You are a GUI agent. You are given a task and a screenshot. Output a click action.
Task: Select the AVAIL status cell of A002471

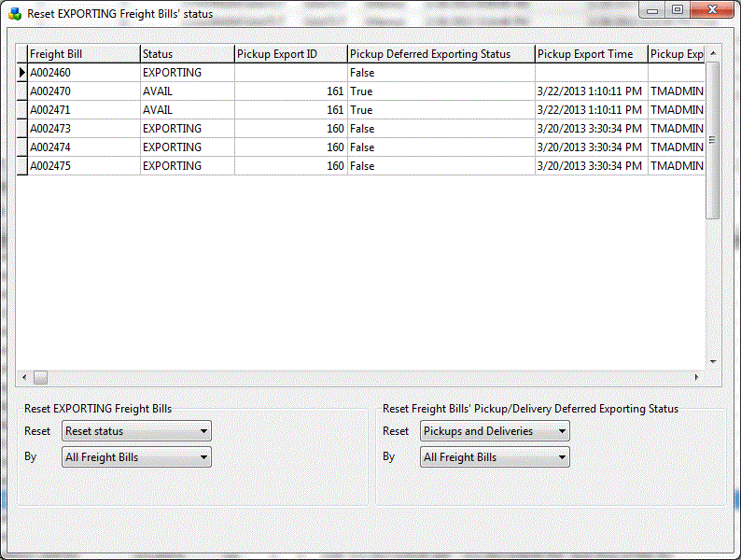click(187, 110)
